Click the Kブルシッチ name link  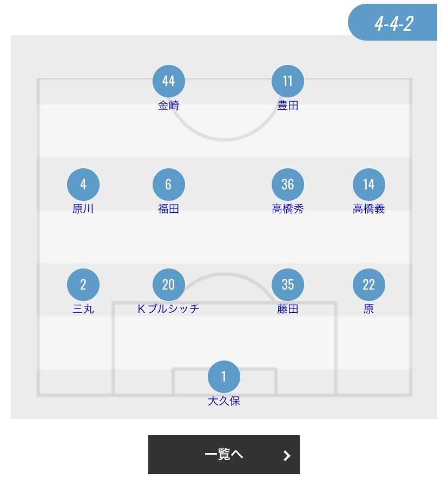point(168,309)
